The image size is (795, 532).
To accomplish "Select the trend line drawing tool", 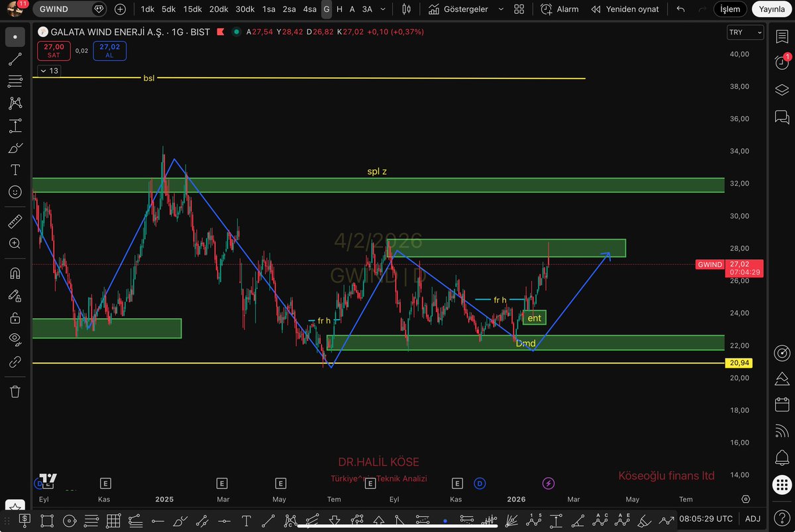I will (x=15, y=60).
